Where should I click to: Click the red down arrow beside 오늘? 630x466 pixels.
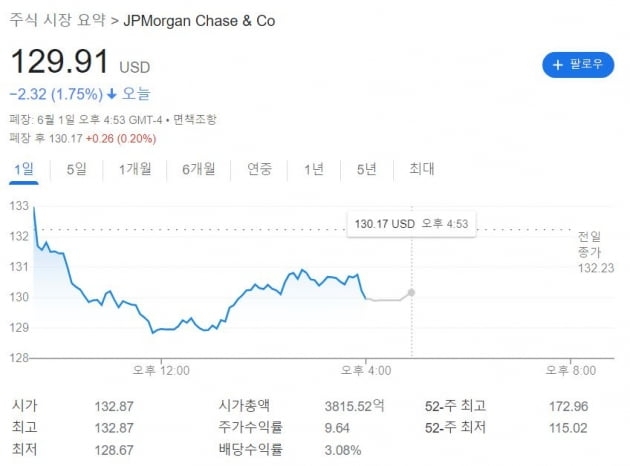click(112, 94)
